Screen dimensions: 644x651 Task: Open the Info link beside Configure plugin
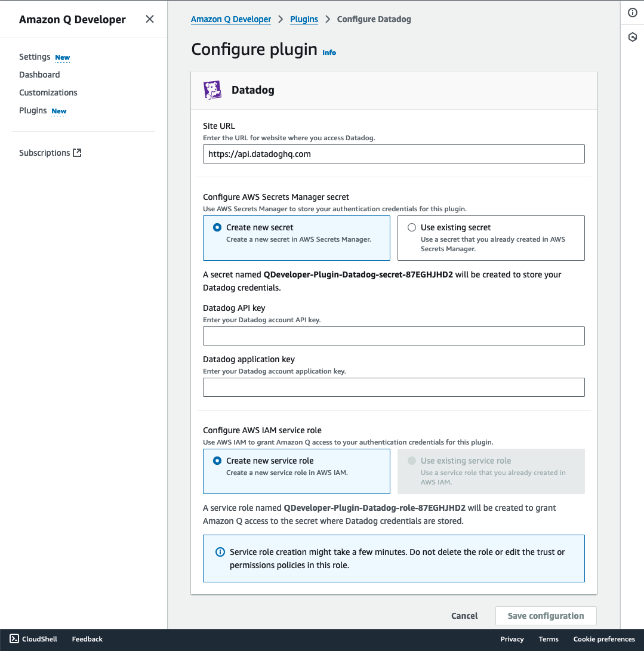click(x=329, y=53)
